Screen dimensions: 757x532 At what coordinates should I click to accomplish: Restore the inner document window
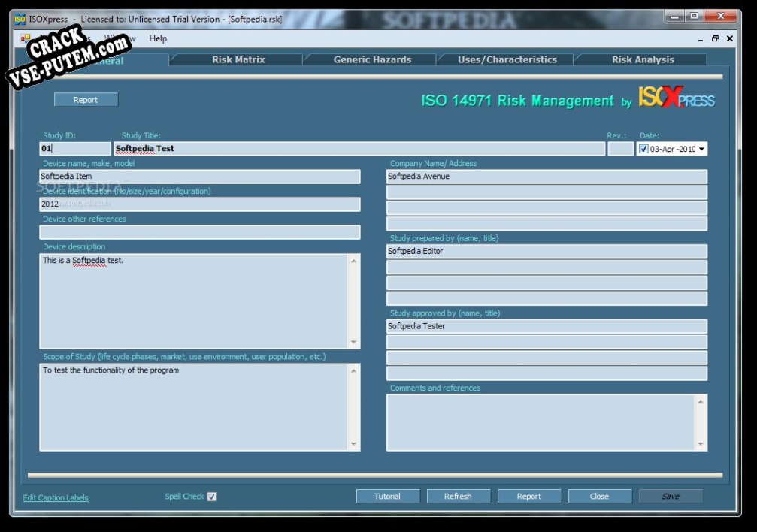click(715, 38)
